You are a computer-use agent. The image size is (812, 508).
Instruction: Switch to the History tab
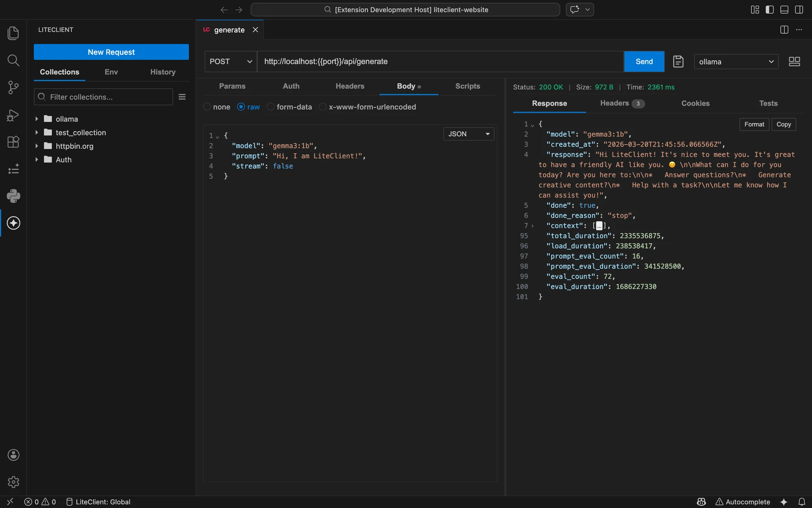pos(163,72)
